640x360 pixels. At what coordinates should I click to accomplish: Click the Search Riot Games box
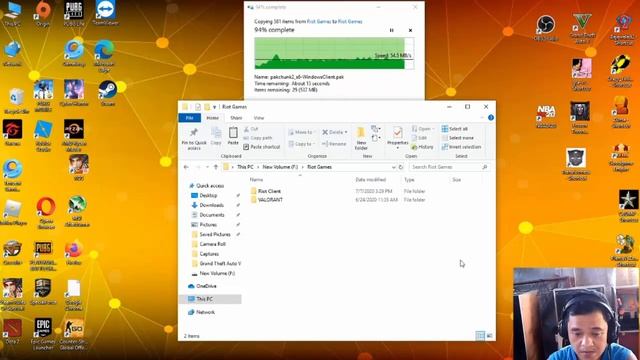point(449,167)
